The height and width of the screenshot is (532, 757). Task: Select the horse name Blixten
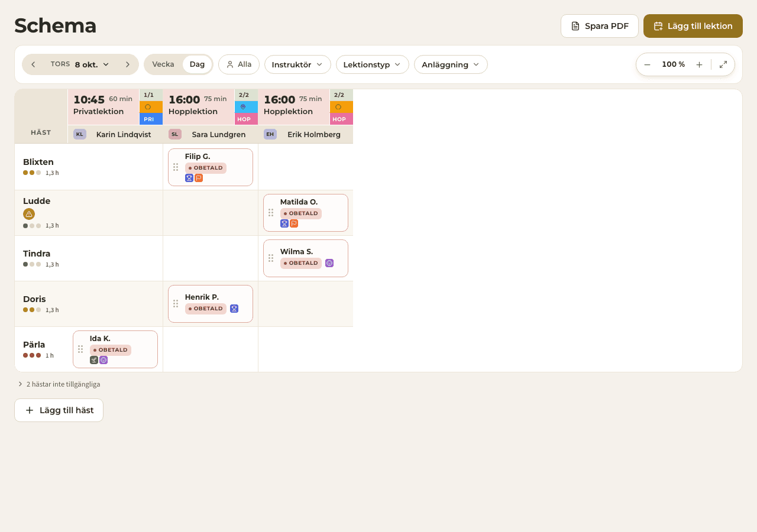coord(38,162)
